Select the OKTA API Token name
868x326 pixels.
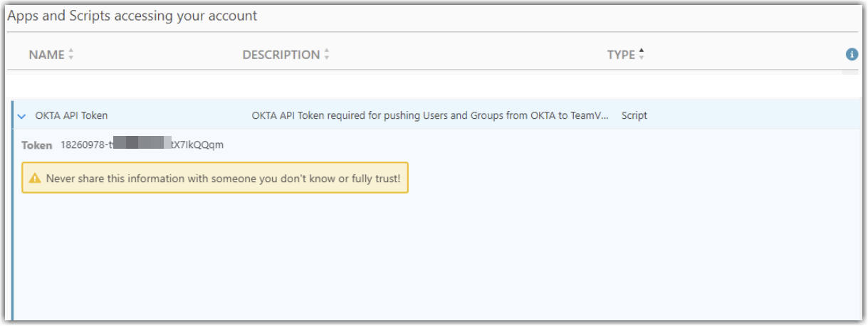pos(71,115)
